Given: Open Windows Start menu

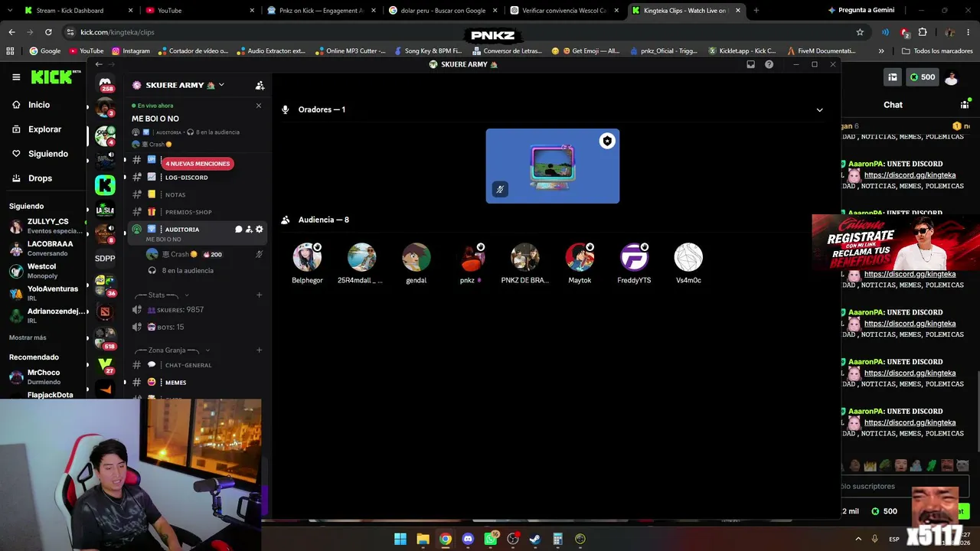Looking at the screenshot, I should click(400, 539).
